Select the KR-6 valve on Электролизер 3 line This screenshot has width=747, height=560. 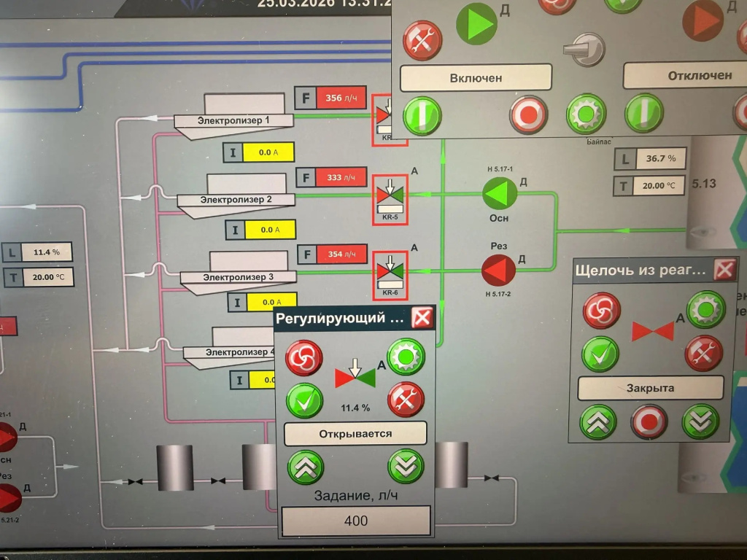tap(390, 271)
